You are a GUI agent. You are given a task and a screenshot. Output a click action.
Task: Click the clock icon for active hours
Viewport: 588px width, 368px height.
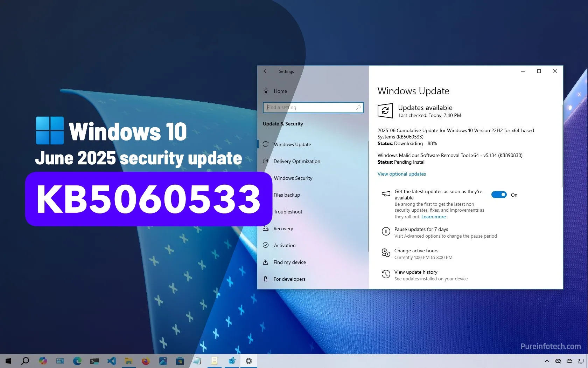click(x=386, y=253)
